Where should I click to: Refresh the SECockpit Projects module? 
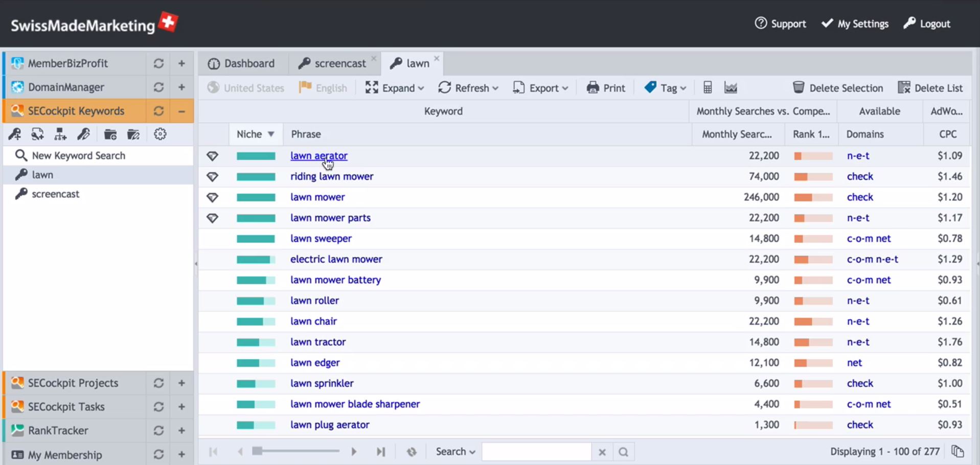pos(158,383)
